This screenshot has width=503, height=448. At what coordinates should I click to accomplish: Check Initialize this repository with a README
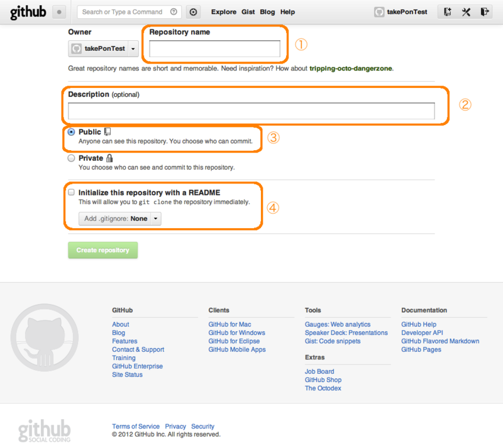[71, 192]
